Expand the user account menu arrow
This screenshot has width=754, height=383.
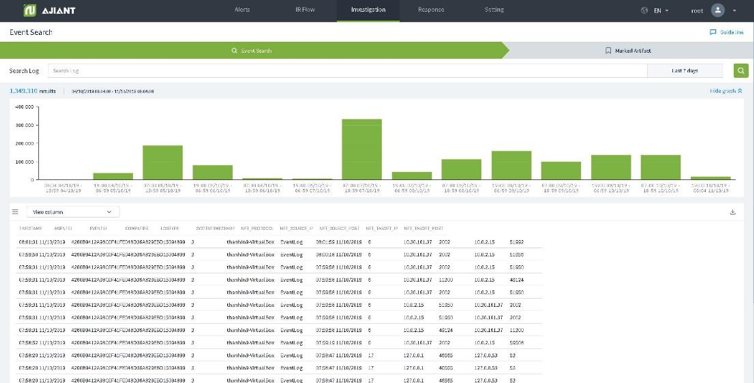pyautogui.click(x=734, y=11)
